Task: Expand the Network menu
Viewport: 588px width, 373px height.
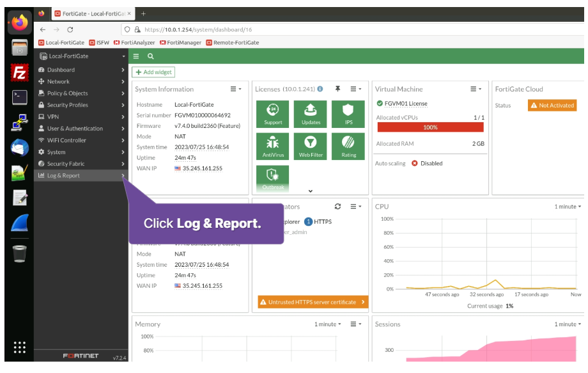Action: point(81,81)
